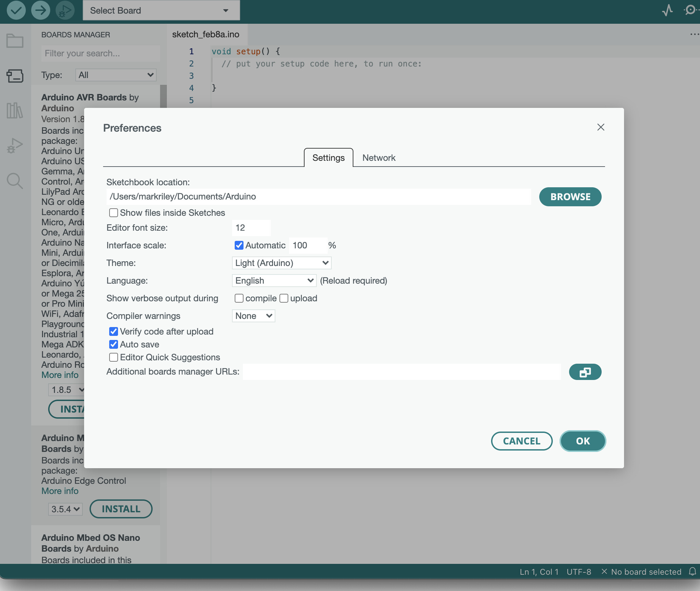The height and width of the screenshot is (591, 700).
Task: Click the Upload arrow toolbar icon
Action: 40,10
